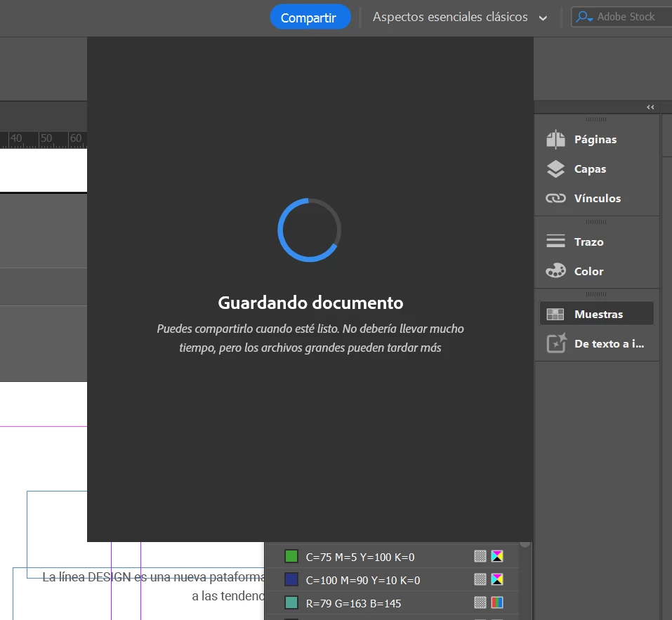Select the green C=75 M=5 Y=100 K=0 swatch
The image size is (672, 620).
point(291,556)
